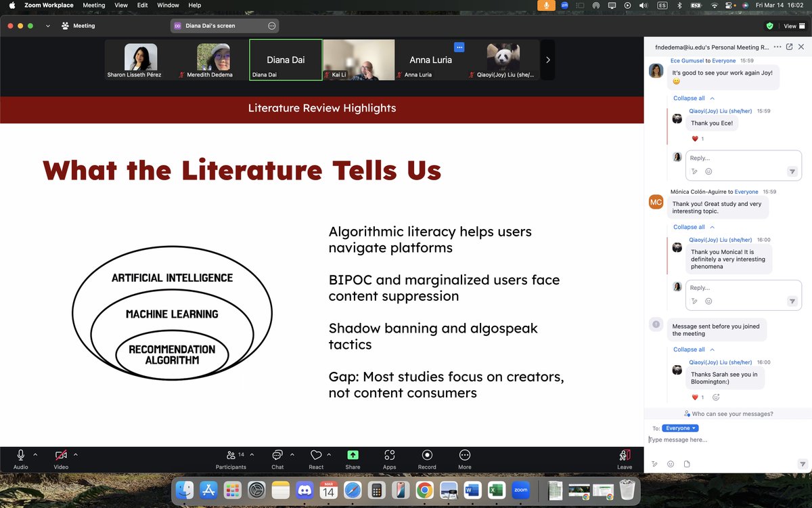Image resolution: width=812 pixels, height=508 pixels.
Task: Click Ece Gumusel's name in chat
Action: point(687,60)
